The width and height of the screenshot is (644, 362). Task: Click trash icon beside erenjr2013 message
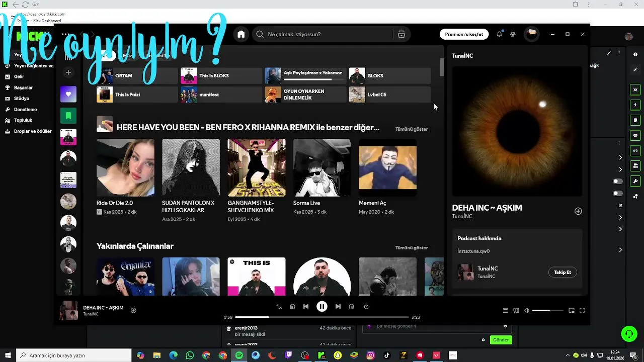click(229, 329)
